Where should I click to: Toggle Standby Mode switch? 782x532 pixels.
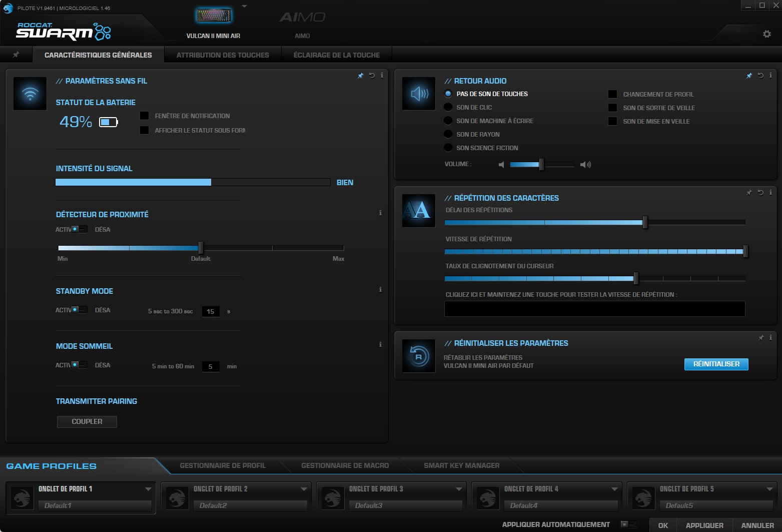[x=79, y=310]
